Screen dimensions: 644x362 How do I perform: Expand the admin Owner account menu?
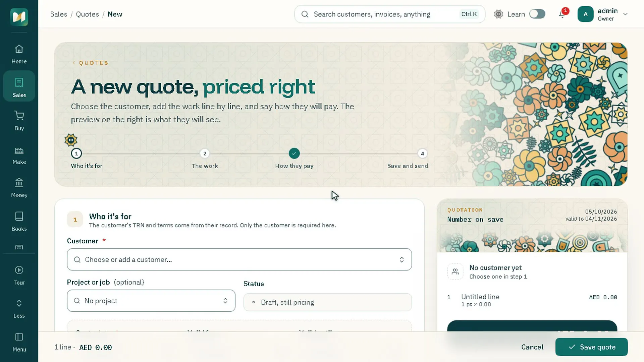click(602, 14)
